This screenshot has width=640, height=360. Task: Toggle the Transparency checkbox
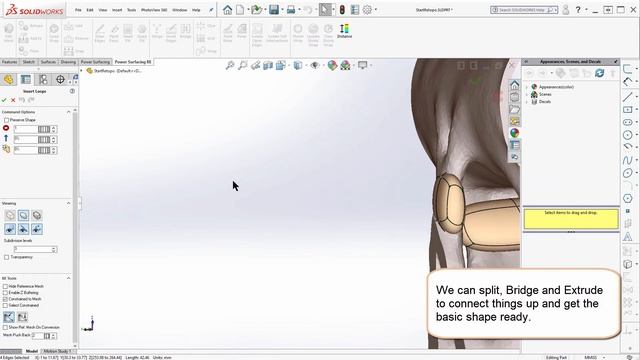7,257
